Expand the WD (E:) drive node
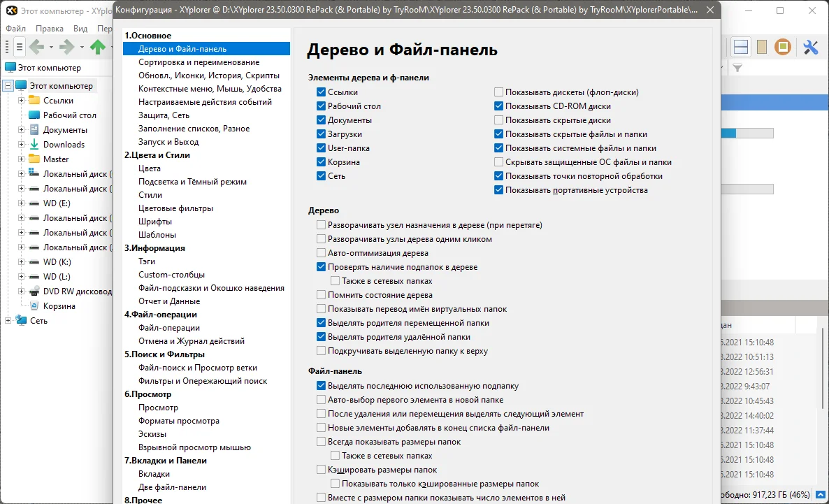 [x=21, y=203]
